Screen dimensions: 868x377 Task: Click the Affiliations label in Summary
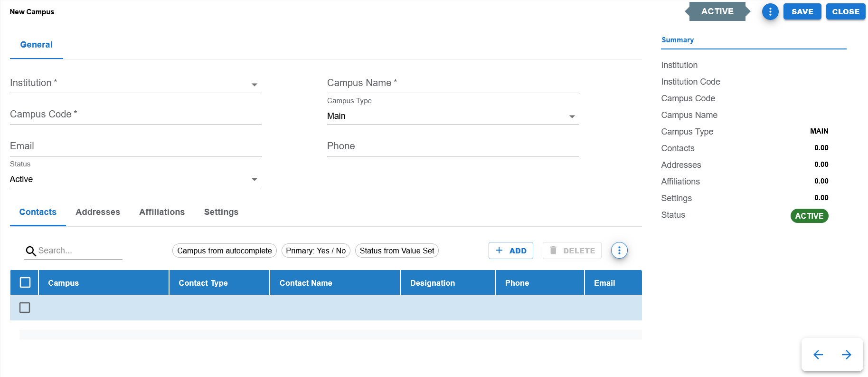tap(680, 182)
